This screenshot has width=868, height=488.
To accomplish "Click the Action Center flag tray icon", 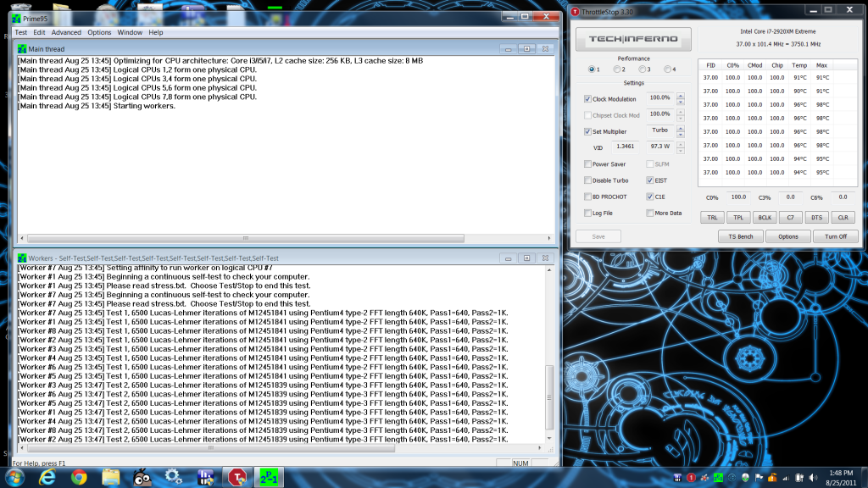I will [x=759, y=478].
